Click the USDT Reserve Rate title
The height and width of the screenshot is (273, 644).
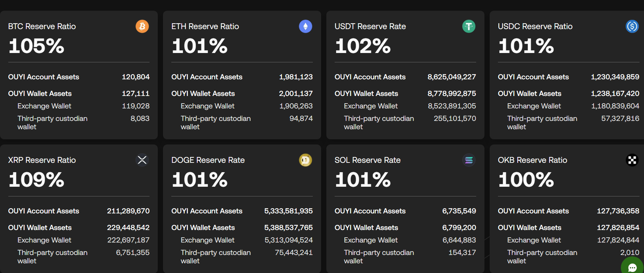coord(370,26)
